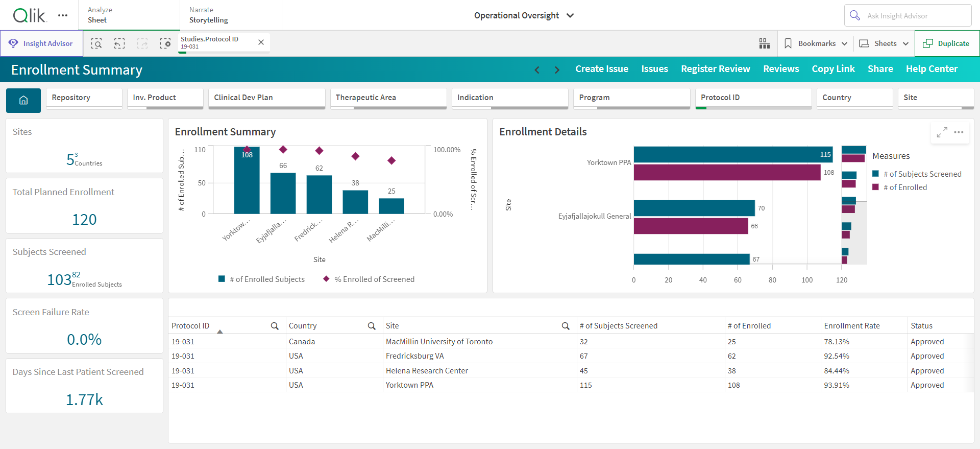Image resolution: width=980 pixels, height=449 pixels.
Task: Open the Therapeutic Area filter pane
Action: (388, 99)
